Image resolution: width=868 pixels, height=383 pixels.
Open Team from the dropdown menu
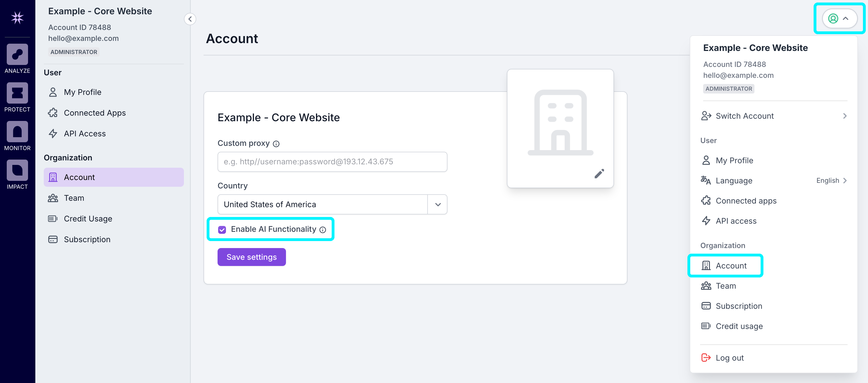tap(726, 286)
